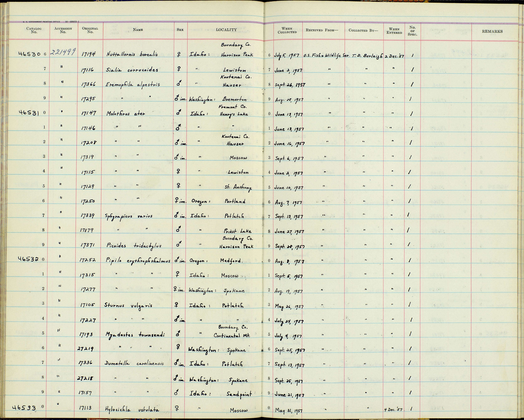This screenshot has width=524, height=420.
Task: Click the NO. OF SPEC. column header
Action: pos(412,31)
